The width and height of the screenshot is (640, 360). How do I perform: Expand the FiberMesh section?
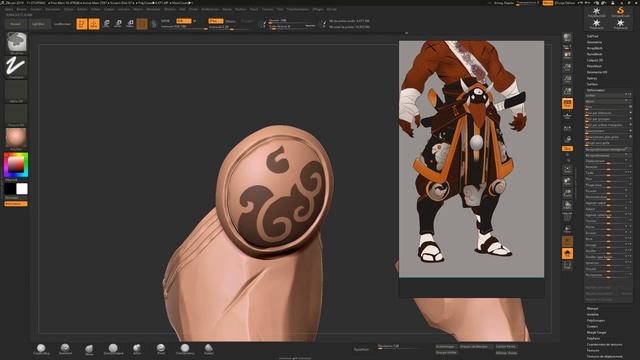pos(594,66)
